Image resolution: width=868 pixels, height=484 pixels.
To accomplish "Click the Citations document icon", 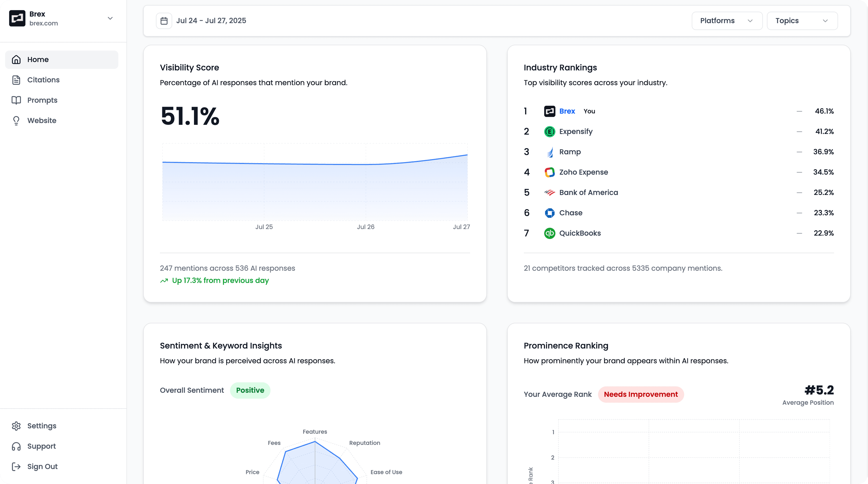I will click(16, 80).
